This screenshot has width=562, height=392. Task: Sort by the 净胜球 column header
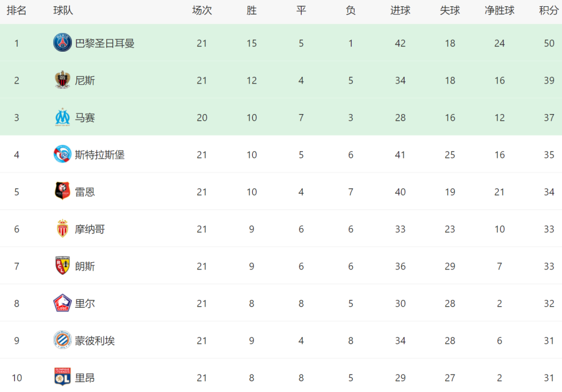[500, 11]
